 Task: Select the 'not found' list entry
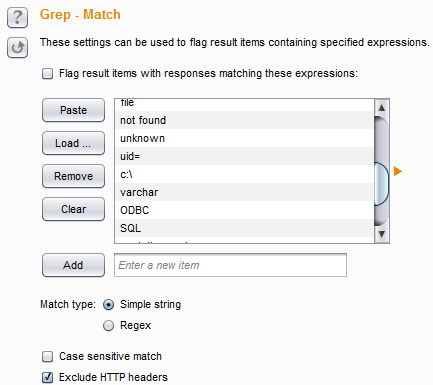coord(244,120)
